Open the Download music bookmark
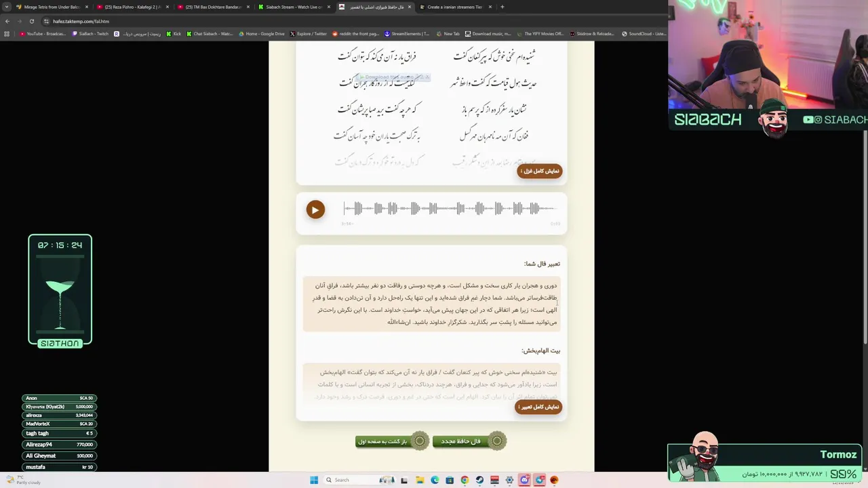The image size is (868, 488). click(488, 33)
